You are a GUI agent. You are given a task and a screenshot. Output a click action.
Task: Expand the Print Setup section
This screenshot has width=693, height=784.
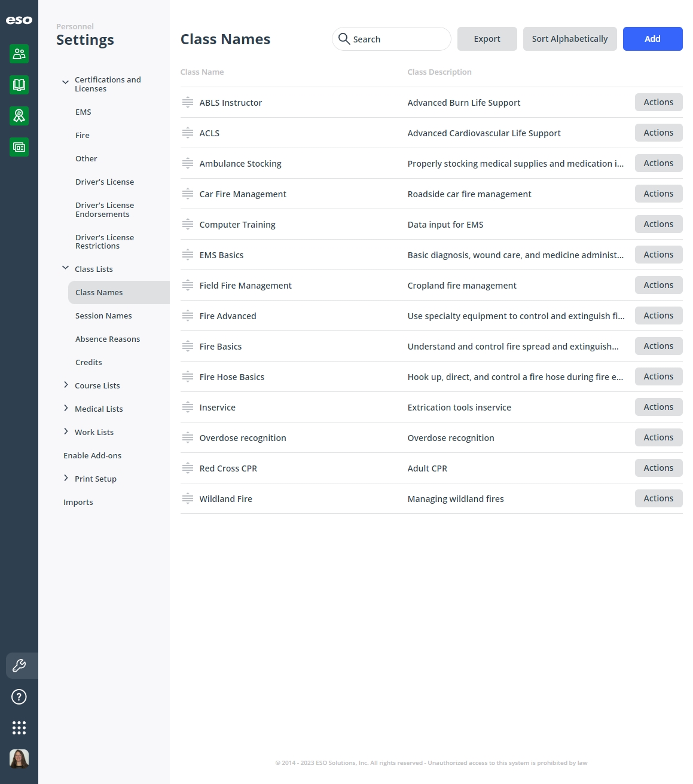[66, 478]
